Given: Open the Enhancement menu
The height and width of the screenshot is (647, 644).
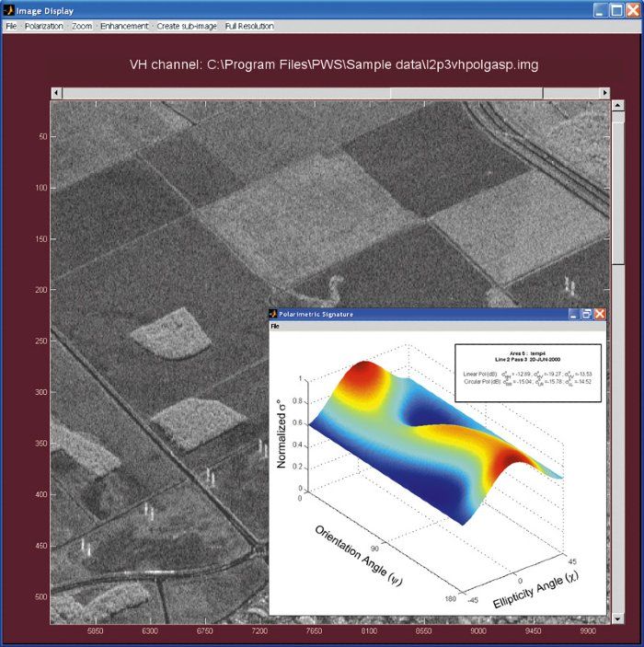Looking at the screenshot, I should (124, 26).
